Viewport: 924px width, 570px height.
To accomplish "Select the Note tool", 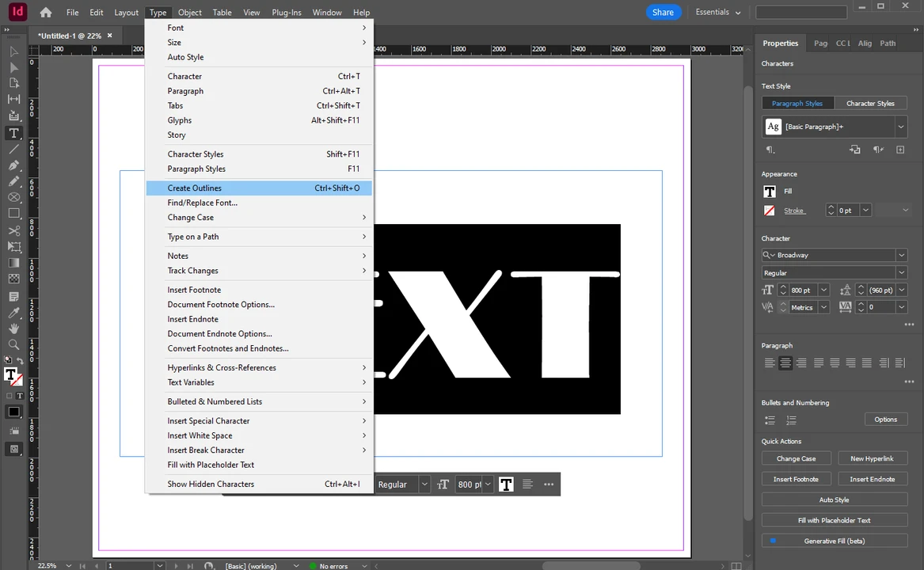I will point(13,296).
